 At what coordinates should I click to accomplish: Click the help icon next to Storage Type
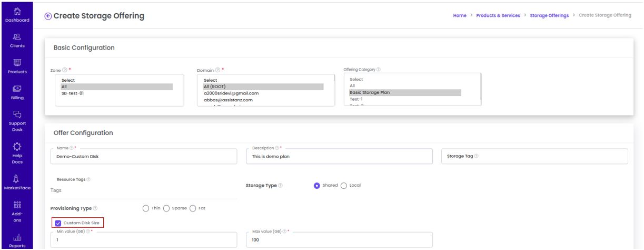coord(280,186)
